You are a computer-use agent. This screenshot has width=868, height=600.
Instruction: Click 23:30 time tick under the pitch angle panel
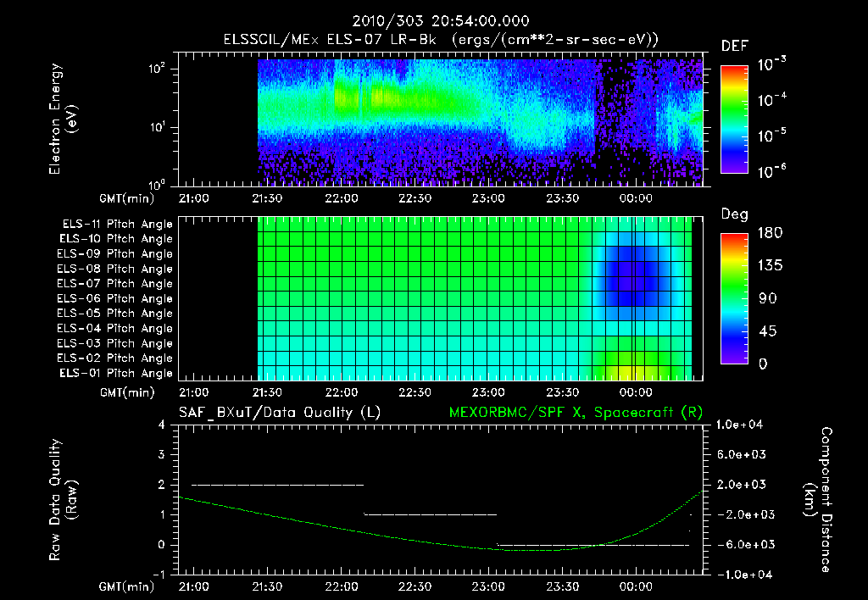(x=562, y=392)
